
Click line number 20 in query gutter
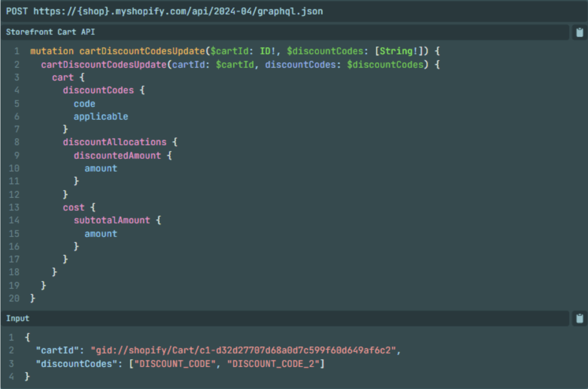14,298
